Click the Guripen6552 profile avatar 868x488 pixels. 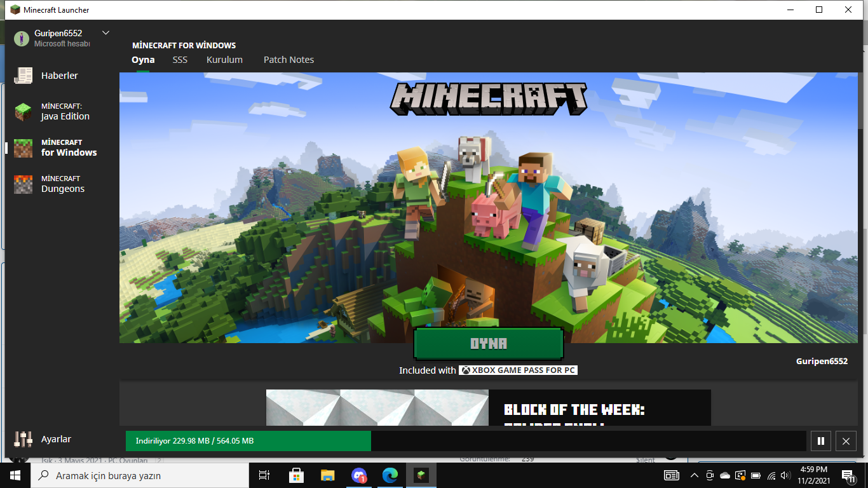pos(22,38)
